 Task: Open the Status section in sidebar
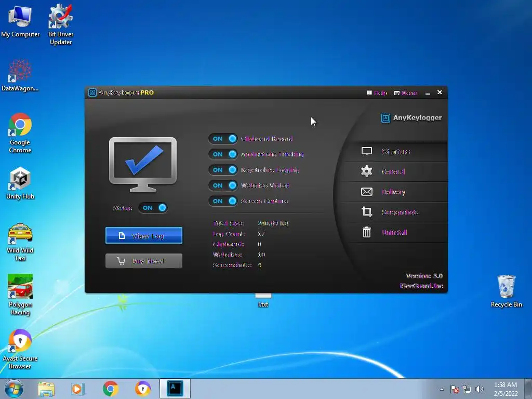point(395,151)
